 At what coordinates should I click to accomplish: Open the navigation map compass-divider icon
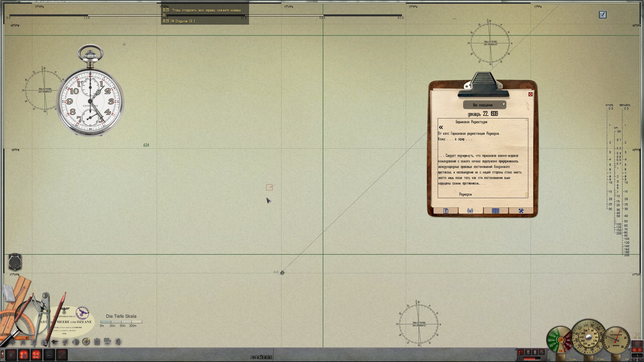tap(23, 342)
